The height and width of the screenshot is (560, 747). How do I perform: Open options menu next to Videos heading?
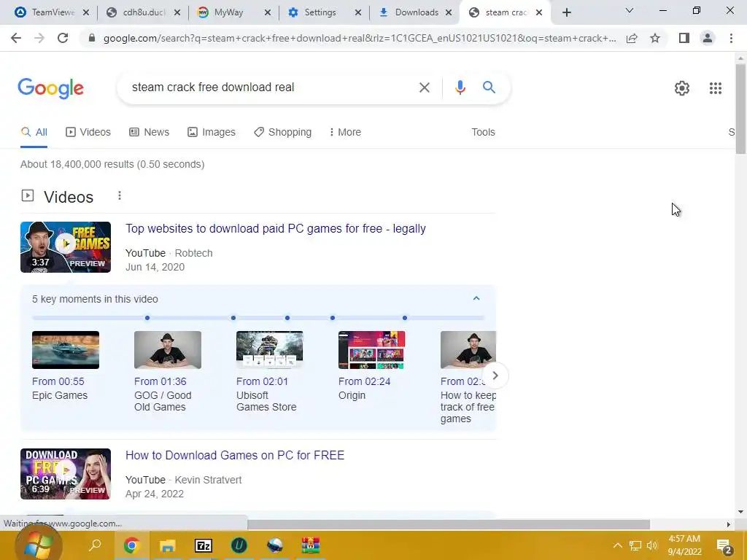(120, 195)
